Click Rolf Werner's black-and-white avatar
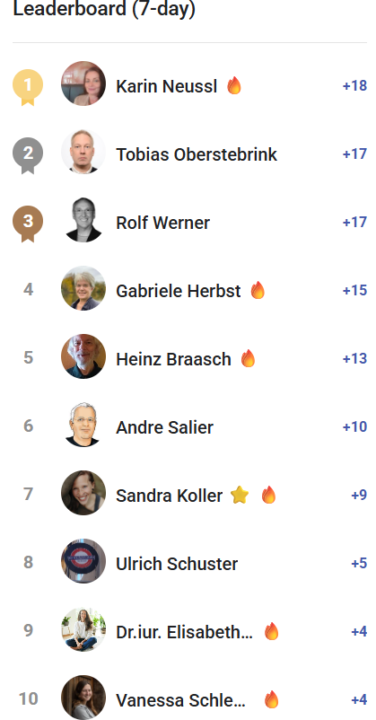The width and height of the screenshot is (376, 720). [x=84, y=220]
